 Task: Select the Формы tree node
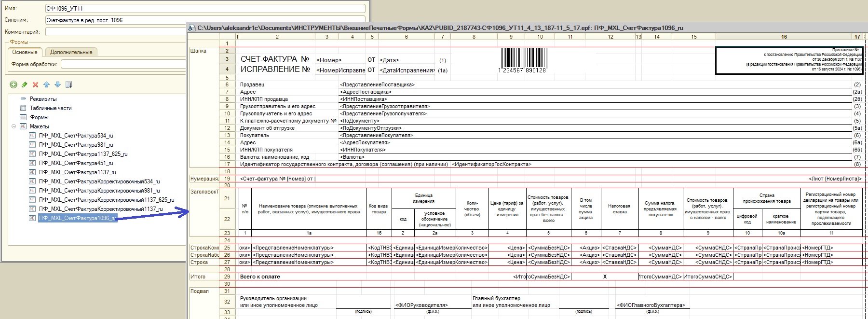click(39, 117)
